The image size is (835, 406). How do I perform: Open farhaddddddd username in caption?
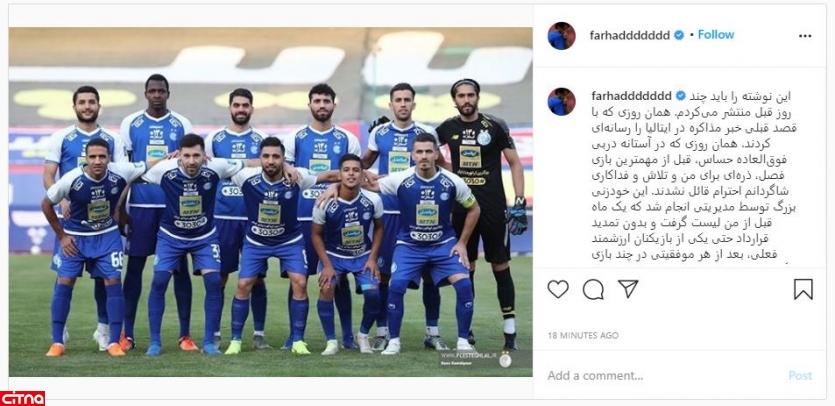pyautogui.click(x=631, y=96)
